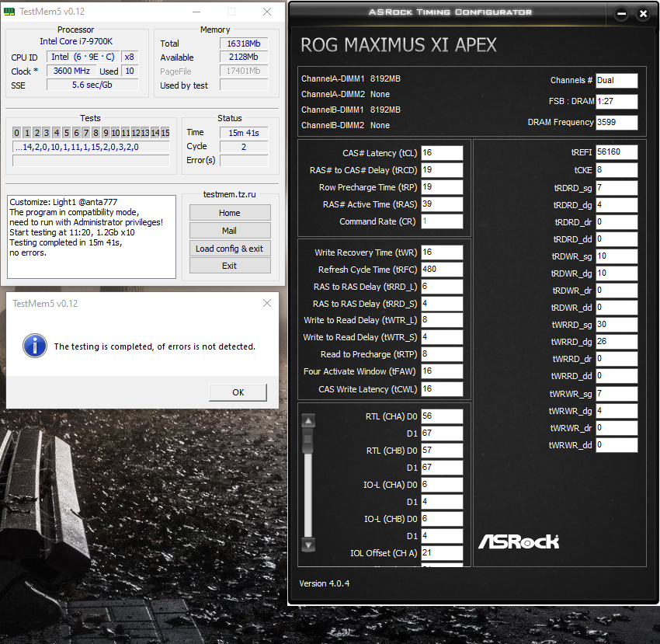Click the Time value 15m 41s

(243, 133)
